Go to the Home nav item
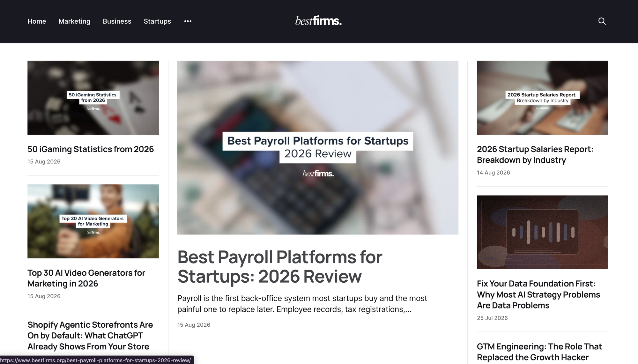 pos(37,21)
